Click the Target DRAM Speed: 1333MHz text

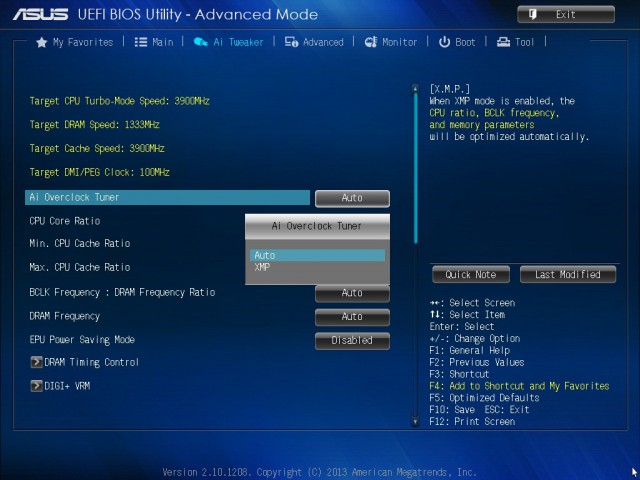pyautogui.click(x=94, y=125)
